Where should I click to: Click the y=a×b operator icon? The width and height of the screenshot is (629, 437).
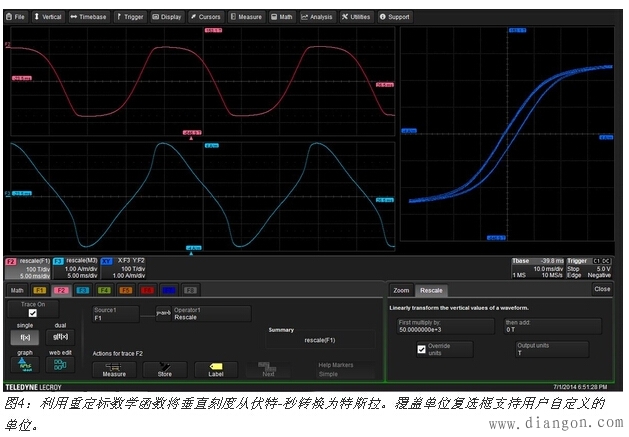pyautogui.click(x=163, y=314)
